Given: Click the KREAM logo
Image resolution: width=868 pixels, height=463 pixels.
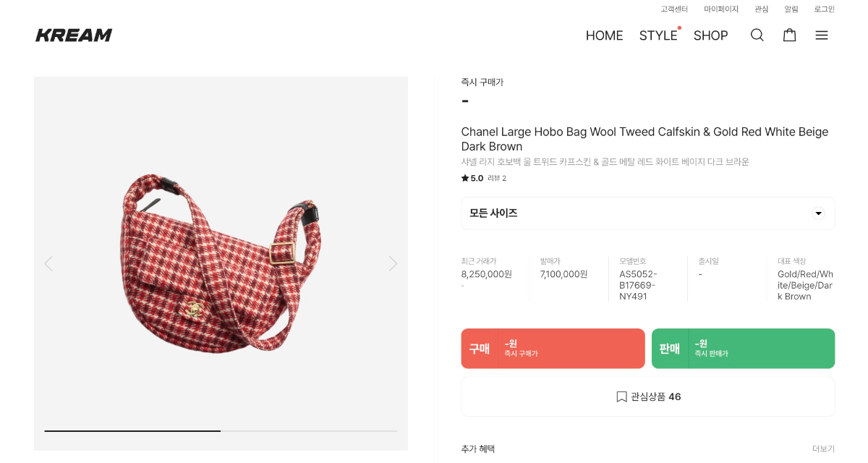Looking at the screenshot, I should (x=74, y=35).
